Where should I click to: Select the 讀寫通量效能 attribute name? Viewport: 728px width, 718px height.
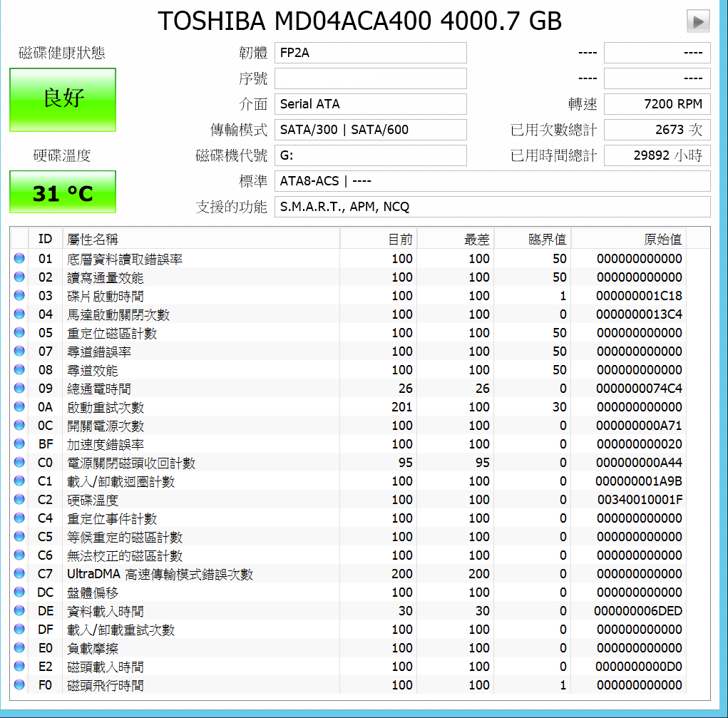(x=106, y=278)
